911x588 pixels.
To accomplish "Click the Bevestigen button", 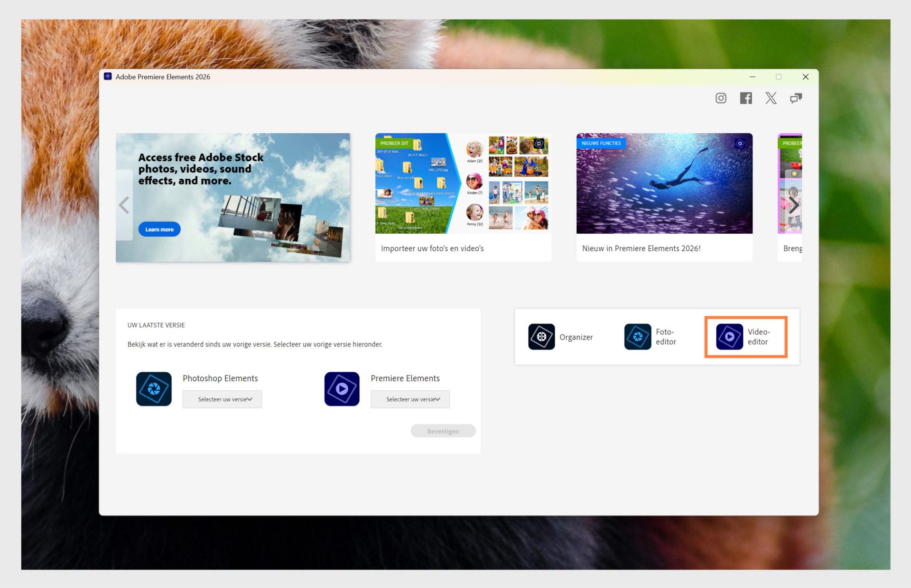I will click(x=443, y=431).
